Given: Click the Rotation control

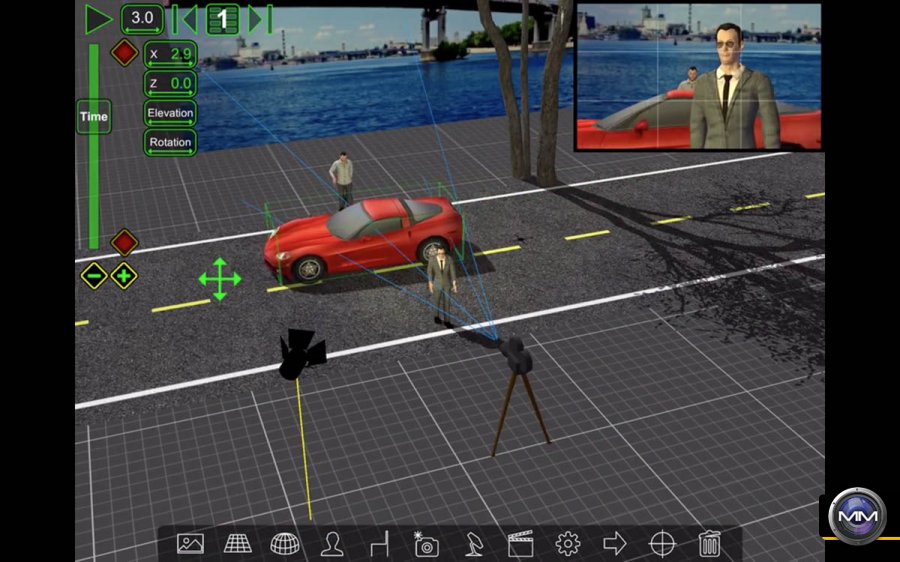Looking at the screenshot, I should [x=170, y=142].
